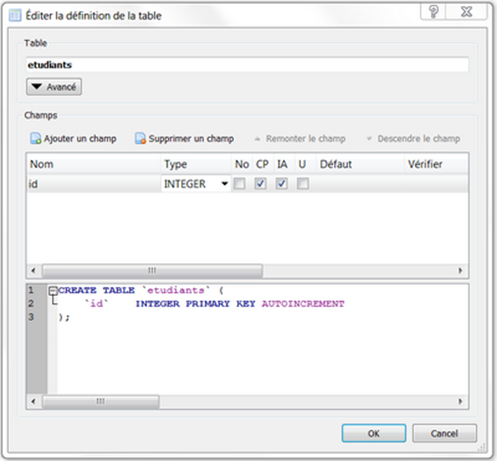Toggle the No (not null) checkbox for id
Image resolution: width=497 pixels, height=461 pixels.
point(239,184)
